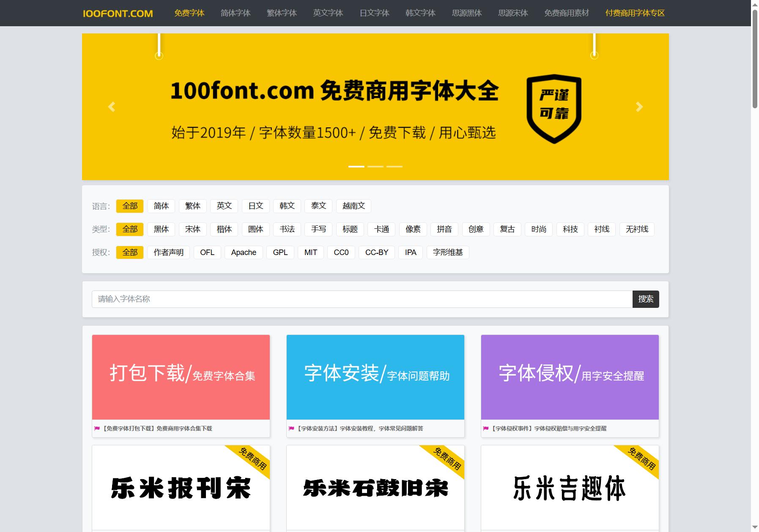Filter type by 楷体
The width and height of the screenshot is (759, 532).
pyautogui.click(x=224, y=229)
